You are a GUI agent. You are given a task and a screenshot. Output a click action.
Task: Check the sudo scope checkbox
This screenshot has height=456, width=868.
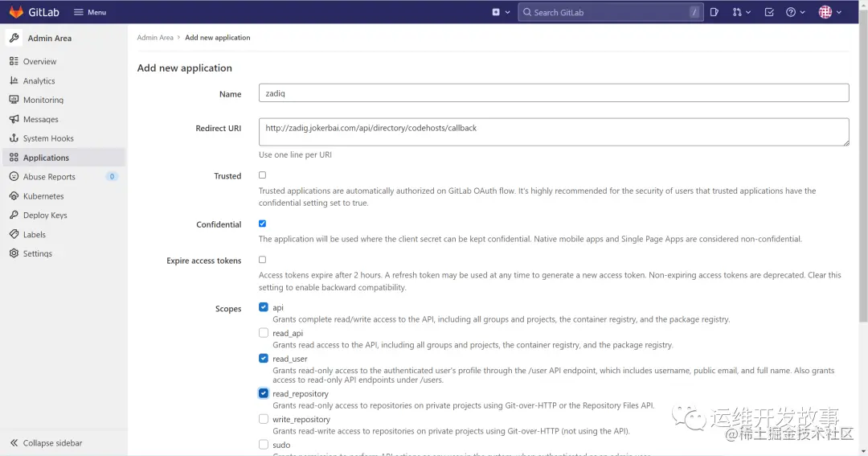tap(264, 445)
